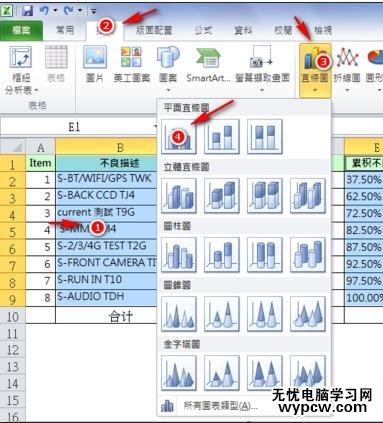Open the 折線圖 Line chart menu
Viewport: 383px width, 423px height.
347,69
